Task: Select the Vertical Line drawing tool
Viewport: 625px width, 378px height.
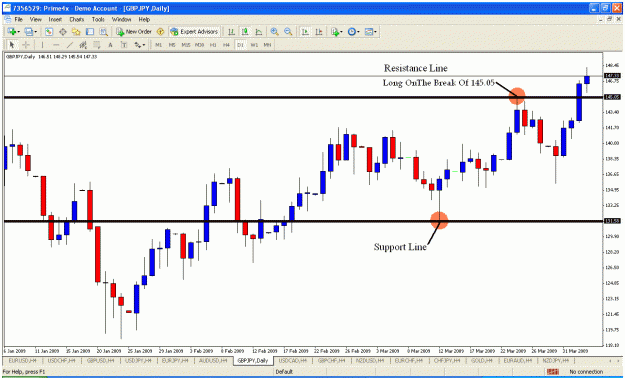Action: click(42, 45)
